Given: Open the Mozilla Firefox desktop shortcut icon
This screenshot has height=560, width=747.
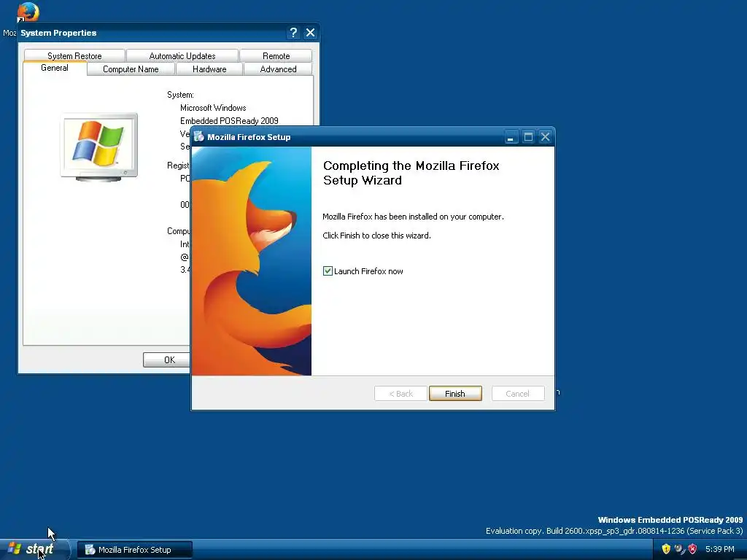Looking at the screenshot, I should coord(28,12).
